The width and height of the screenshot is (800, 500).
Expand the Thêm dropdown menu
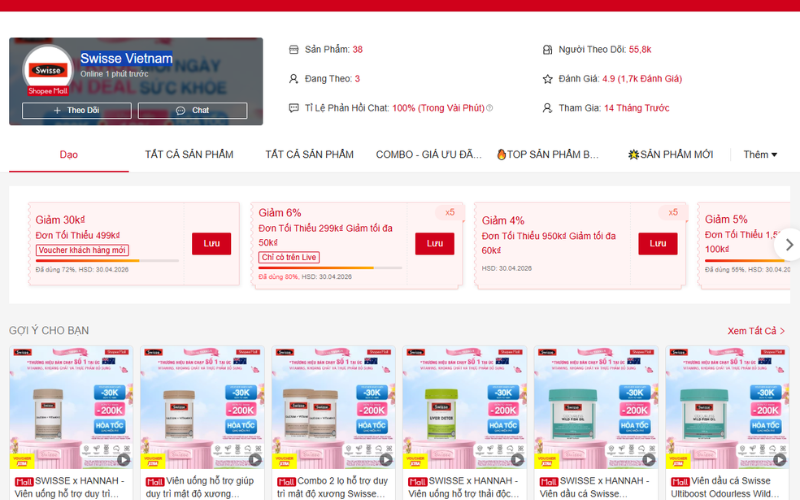pyautogui.click(x=760, y=155)
